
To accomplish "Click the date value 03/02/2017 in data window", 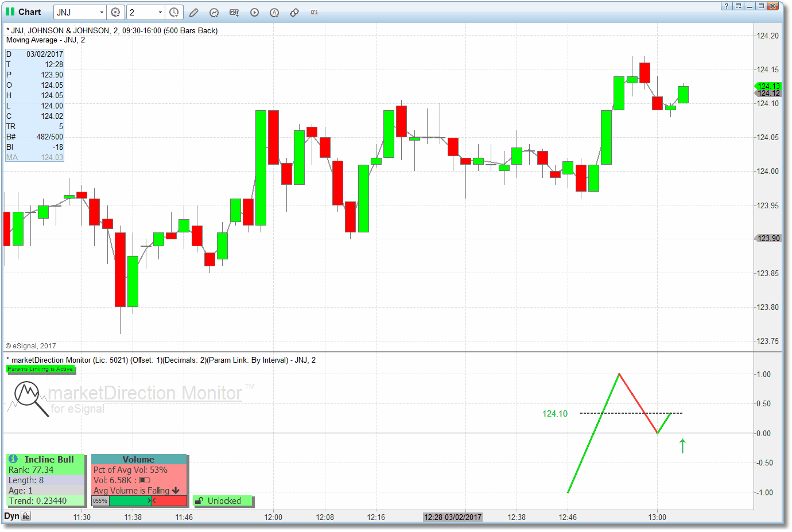I will [45, 54].
